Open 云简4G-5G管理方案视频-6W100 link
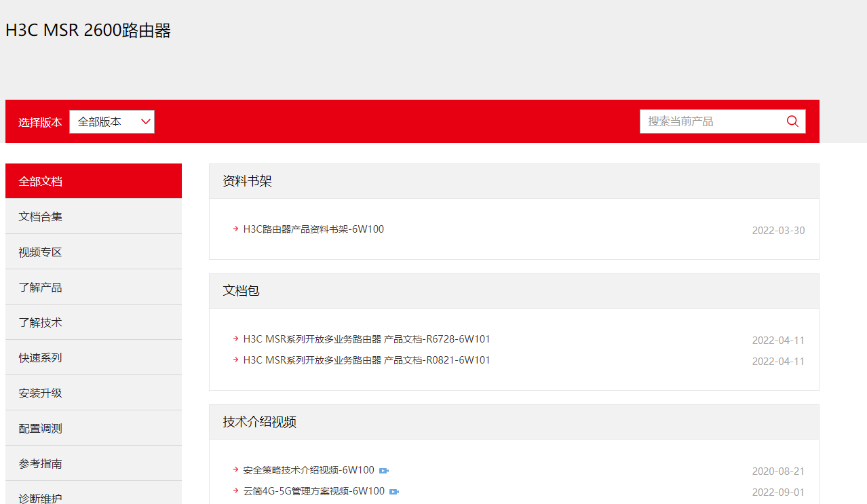 pyautogui.click(x=314, y=491)
